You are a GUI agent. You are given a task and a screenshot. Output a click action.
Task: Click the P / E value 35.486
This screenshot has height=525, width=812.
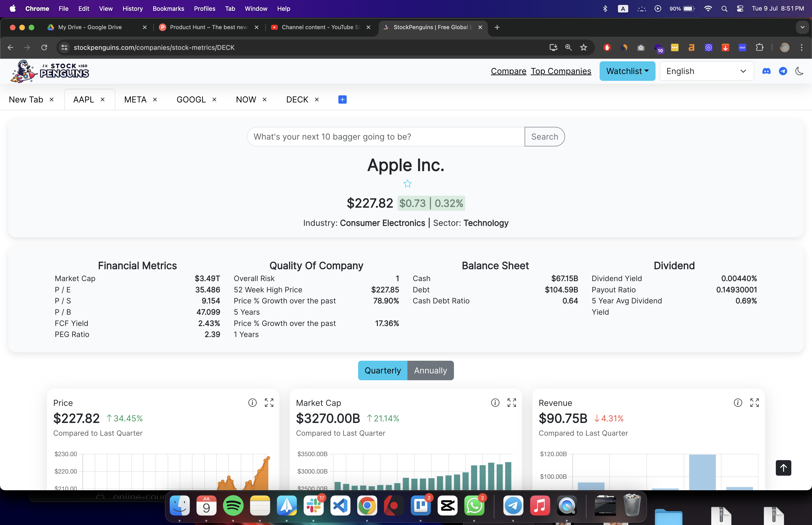pos(207,290)
